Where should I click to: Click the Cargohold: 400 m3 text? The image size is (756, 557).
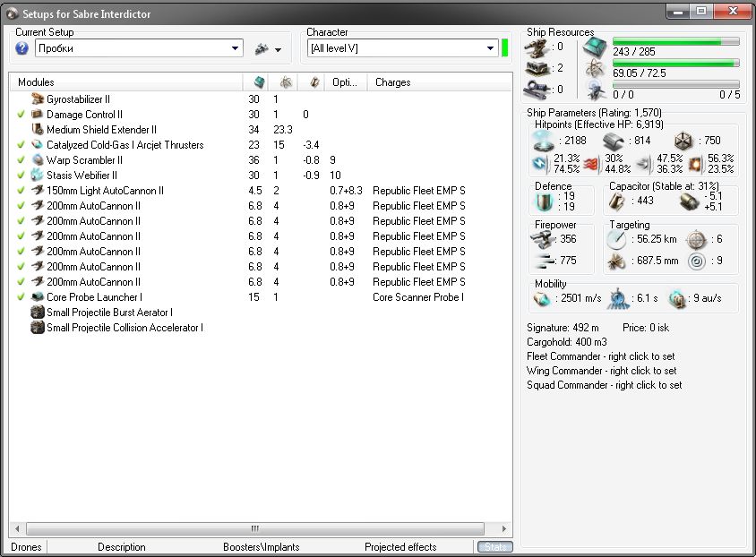[566, 342]
